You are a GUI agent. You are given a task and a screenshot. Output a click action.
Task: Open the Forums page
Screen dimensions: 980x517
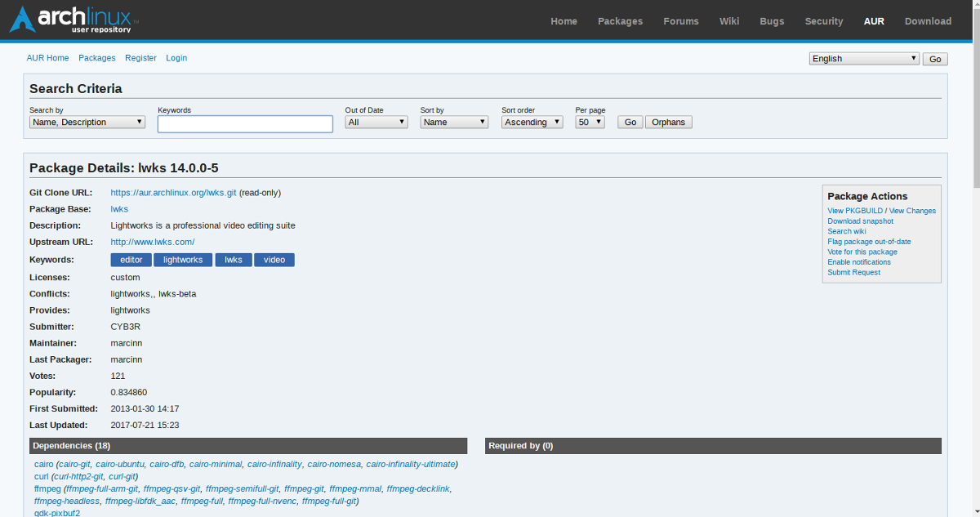click(x=681, y=21)
